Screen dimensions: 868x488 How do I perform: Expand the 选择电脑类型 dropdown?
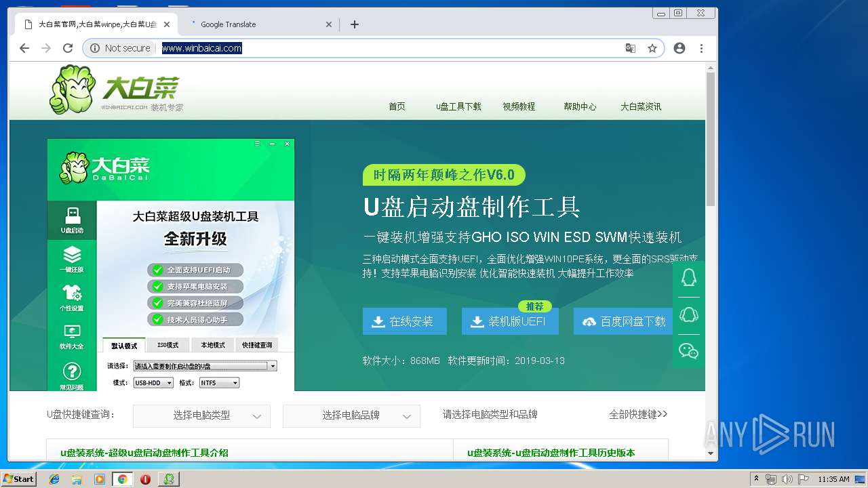tap(201, 415)
